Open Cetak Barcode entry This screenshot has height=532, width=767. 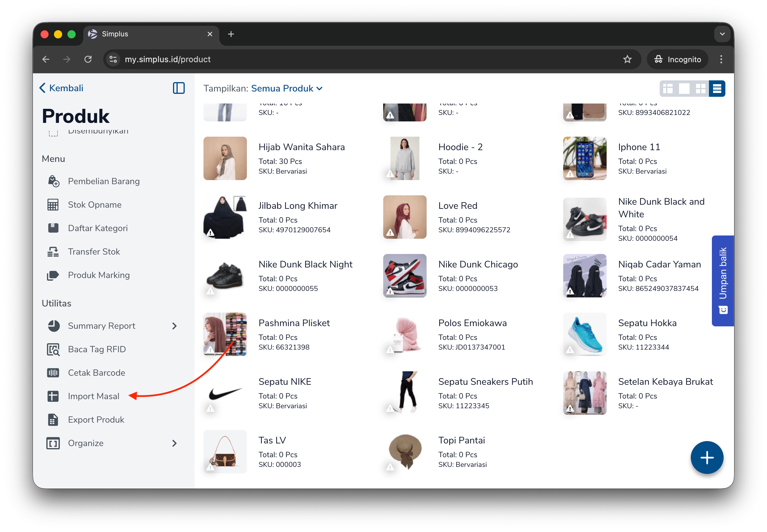97,373
